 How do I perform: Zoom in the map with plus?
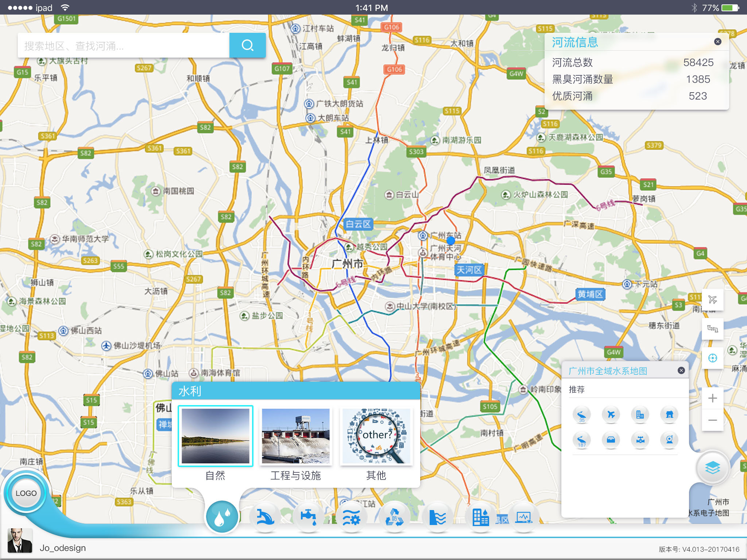712,398
